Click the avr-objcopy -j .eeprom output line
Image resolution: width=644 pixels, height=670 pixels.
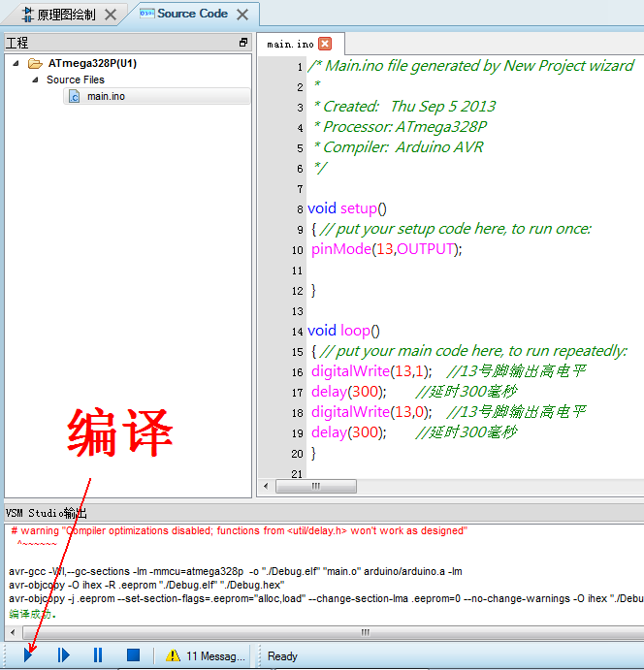click(x=326, y=598)
